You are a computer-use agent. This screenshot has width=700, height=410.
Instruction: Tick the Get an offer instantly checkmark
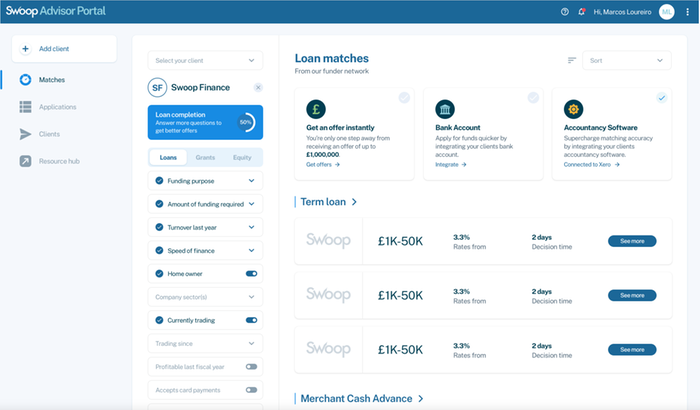pos(404,98)
